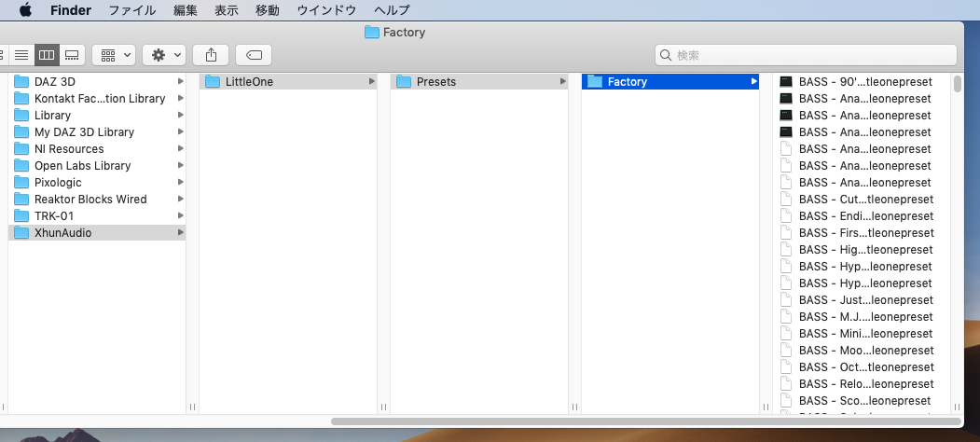
Task: Click the selected Factory folder icon
Action: (595, 81)
